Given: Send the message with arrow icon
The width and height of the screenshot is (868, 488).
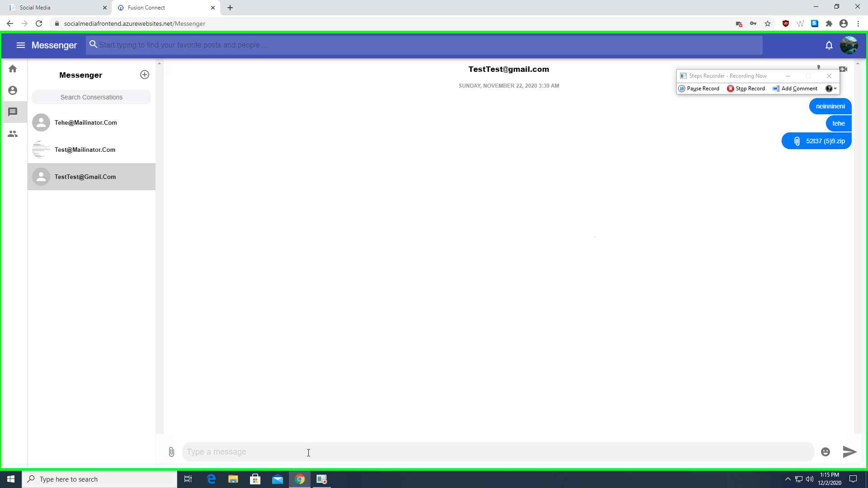Looking at the screenshot, I should pyautogui.click(x=849, y=451).
